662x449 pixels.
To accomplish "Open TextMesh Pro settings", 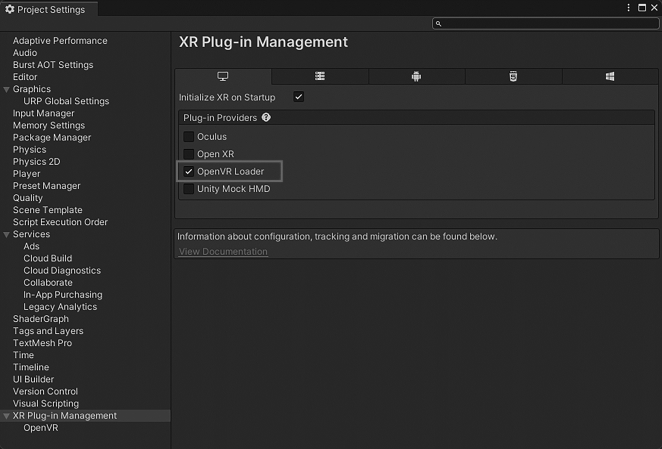I will [42, 343].
